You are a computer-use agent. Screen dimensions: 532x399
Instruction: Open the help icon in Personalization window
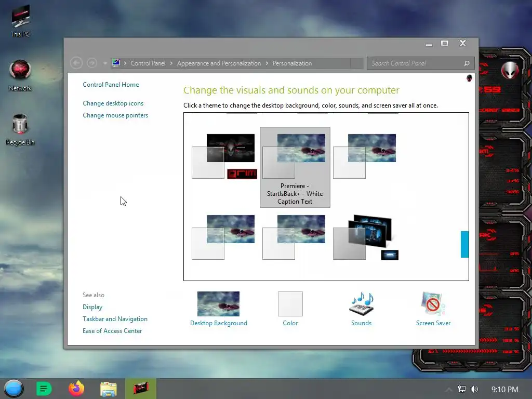[x=469, y=78]
